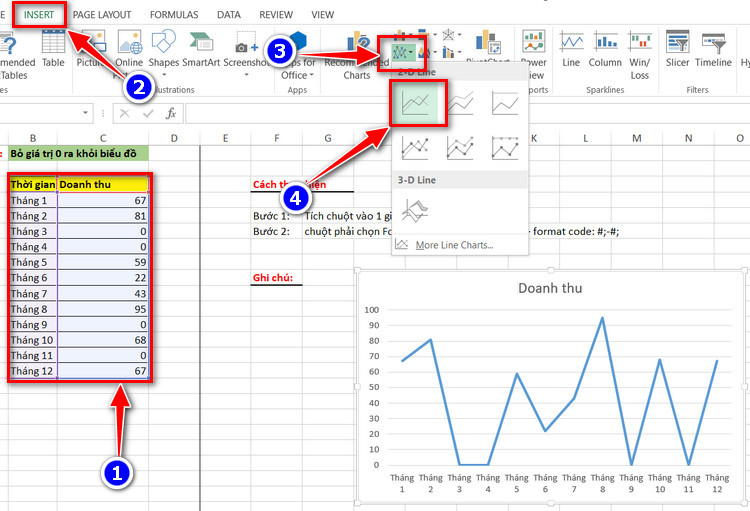Select the Tháng 5 cell

coord(33,262)
